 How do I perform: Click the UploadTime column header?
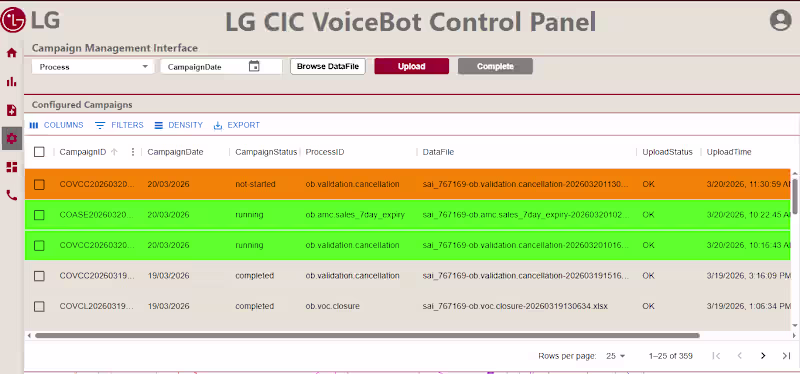729,152
